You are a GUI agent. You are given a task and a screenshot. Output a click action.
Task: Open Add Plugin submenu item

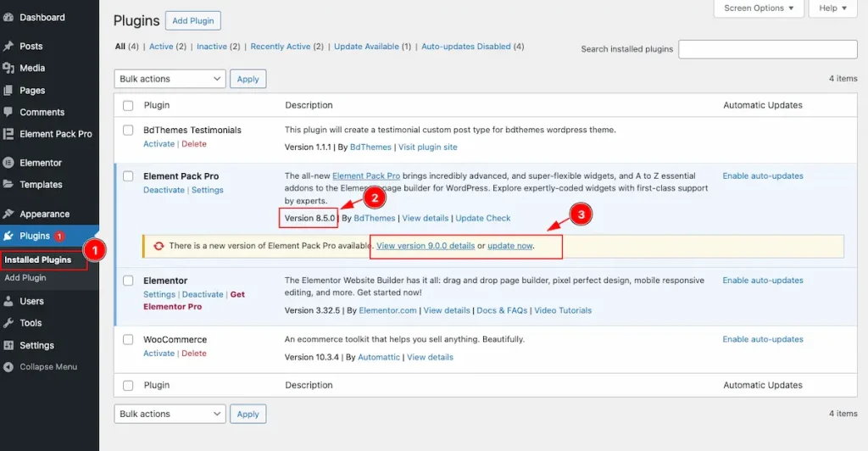[25, 278]
